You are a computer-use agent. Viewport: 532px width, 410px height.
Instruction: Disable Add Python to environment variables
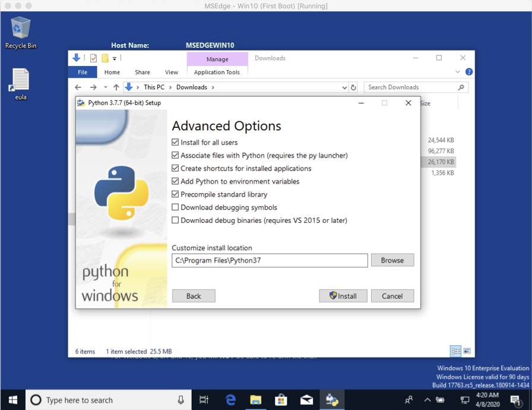(x=175, y=181)
